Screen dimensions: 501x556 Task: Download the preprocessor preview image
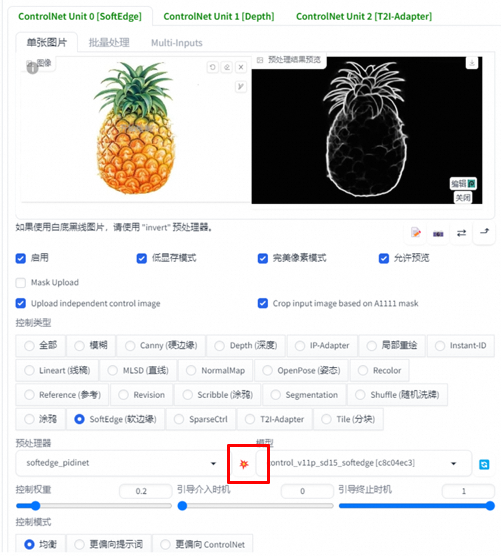[x=472, y=63]
